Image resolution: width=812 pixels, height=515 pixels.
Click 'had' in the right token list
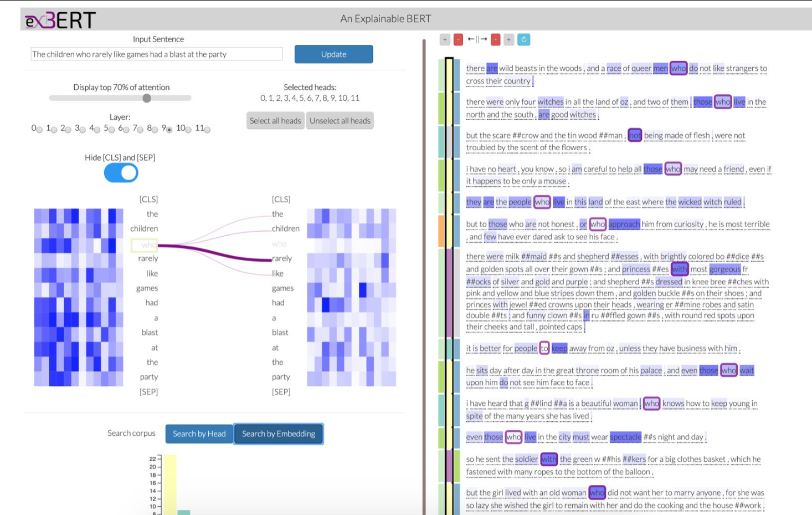[278, 303]
